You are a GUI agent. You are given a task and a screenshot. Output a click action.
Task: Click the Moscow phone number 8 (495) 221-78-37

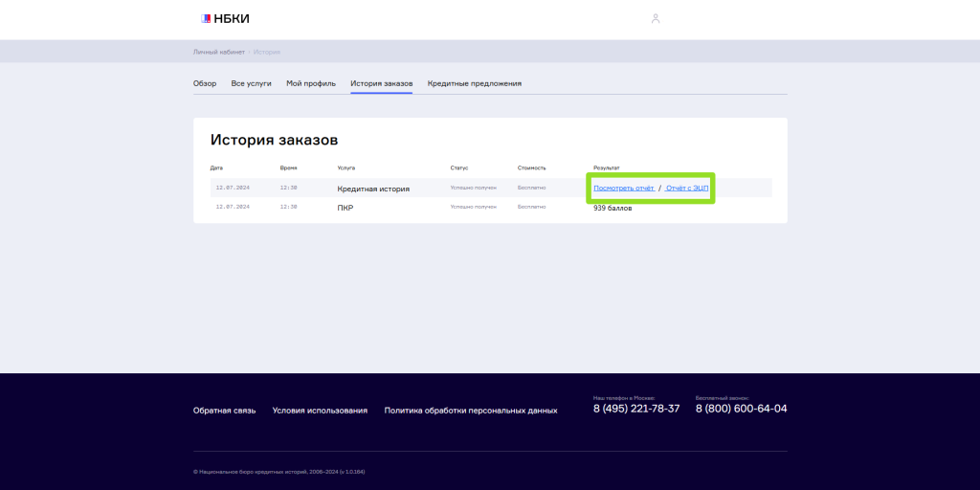636,409
